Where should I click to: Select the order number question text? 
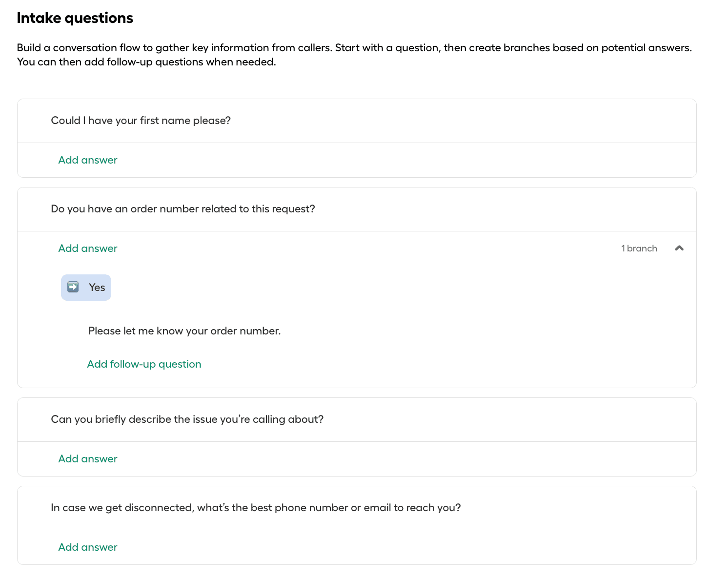pos(183,208)
